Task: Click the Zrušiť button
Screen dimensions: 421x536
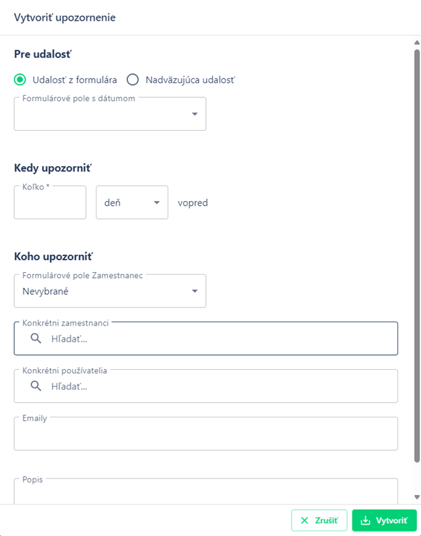Action: (x=319, y=520)
